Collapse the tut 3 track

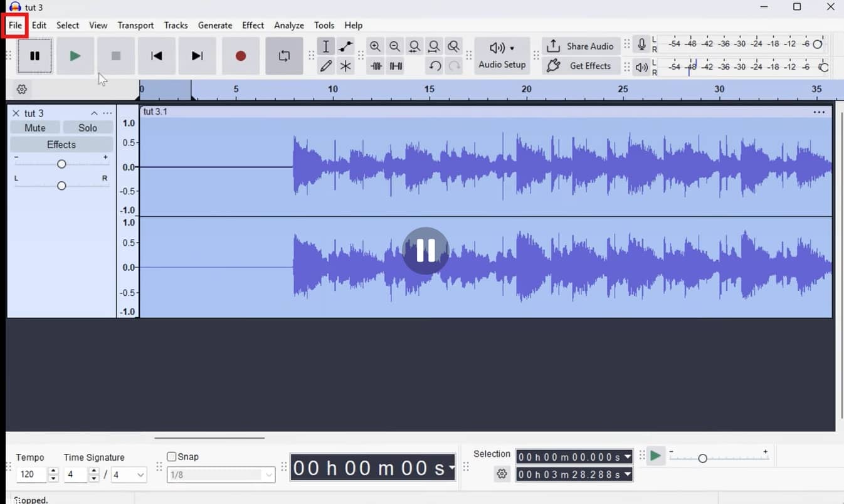(94, 113)
